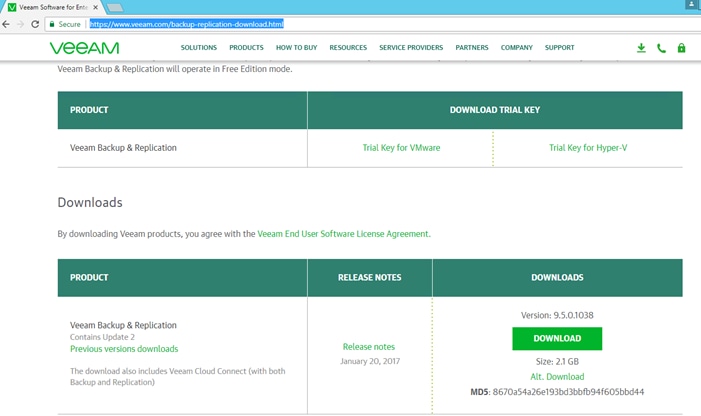Close the Veeam Software browser tab

pos(95,7)
